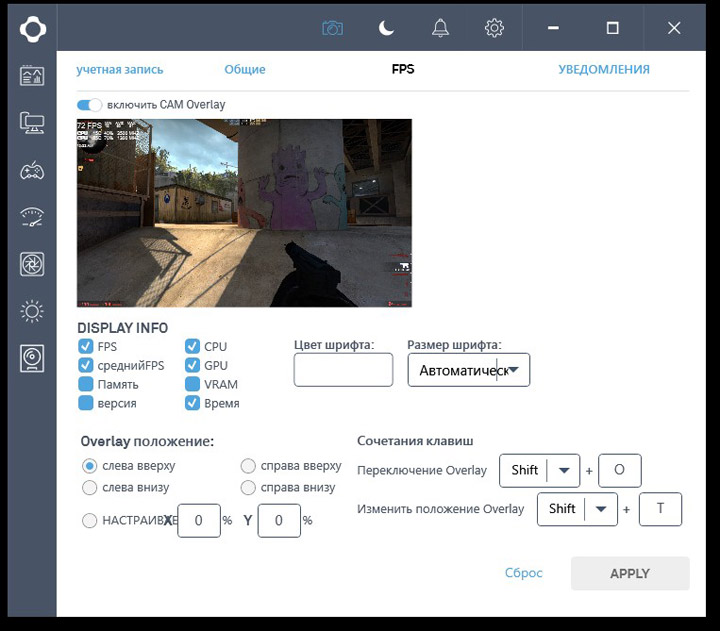This screenshot has height=631, width=720.
Task: Open the Games controller icon
Action: point(32,171)
